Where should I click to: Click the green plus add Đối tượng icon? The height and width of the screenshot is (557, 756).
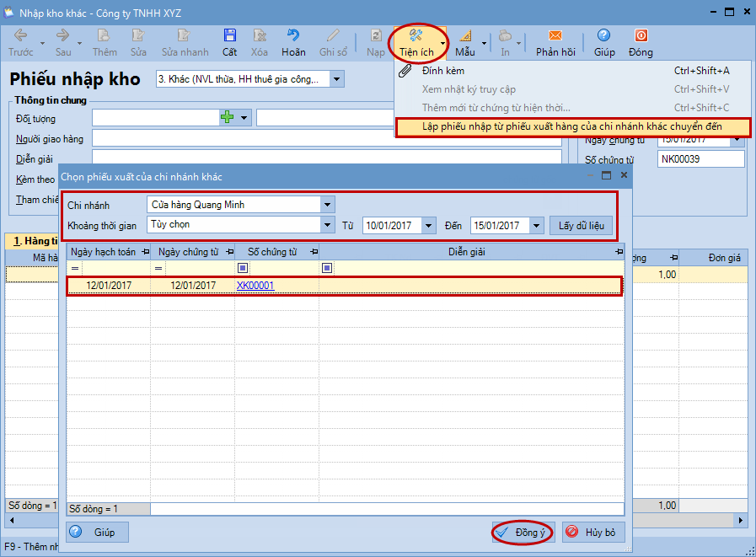pos(227,117)
